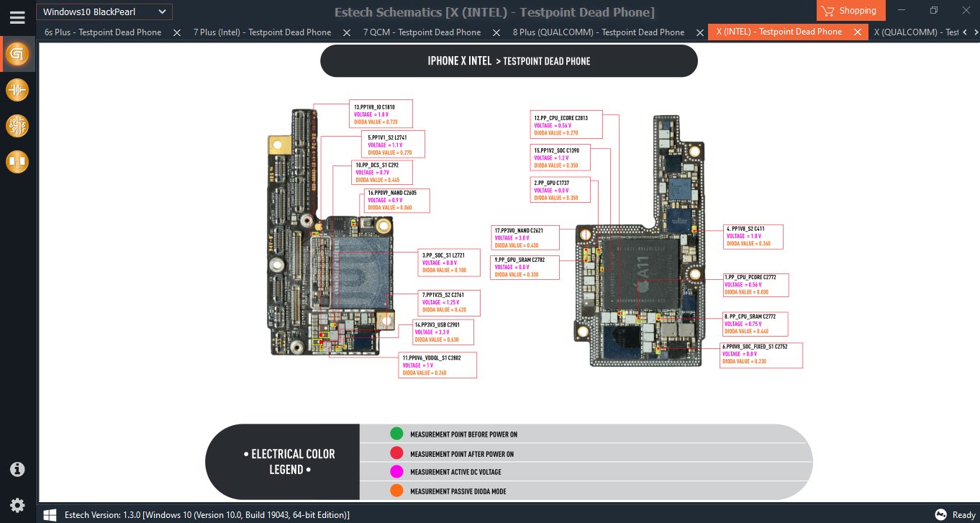Close the 7 QCM Testpoint tab
The height and width of the screenshot is (523, 980).
click(496, 32)
